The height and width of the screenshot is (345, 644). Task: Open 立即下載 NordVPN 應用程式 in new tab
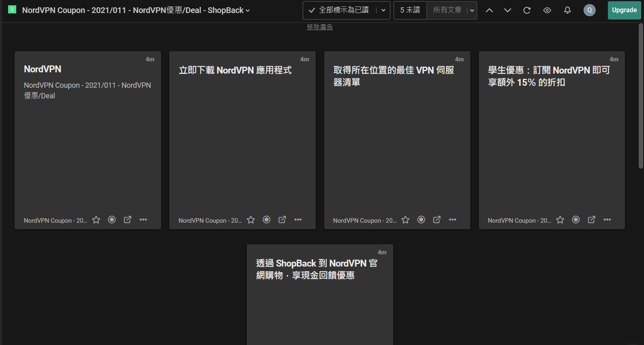282,220
